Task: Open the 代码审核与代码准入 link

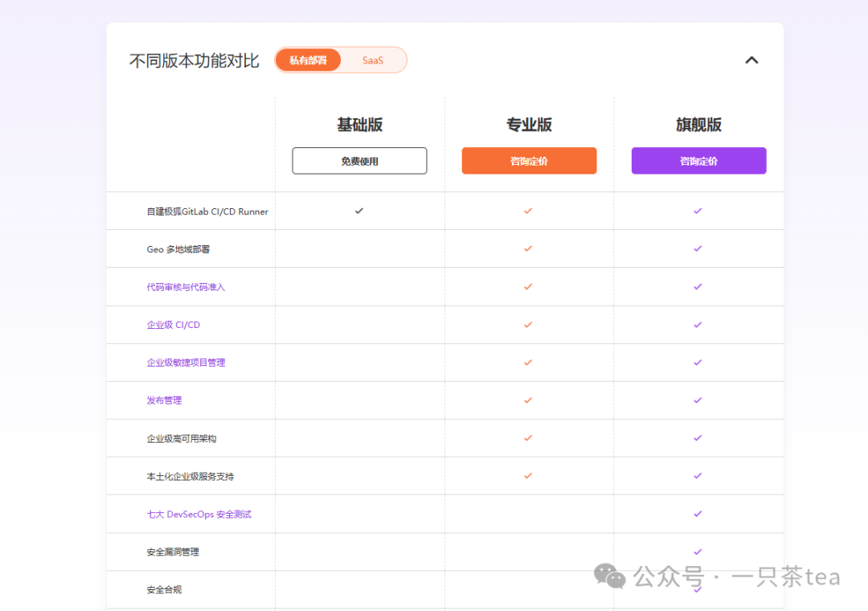Action: click(186, 287)
